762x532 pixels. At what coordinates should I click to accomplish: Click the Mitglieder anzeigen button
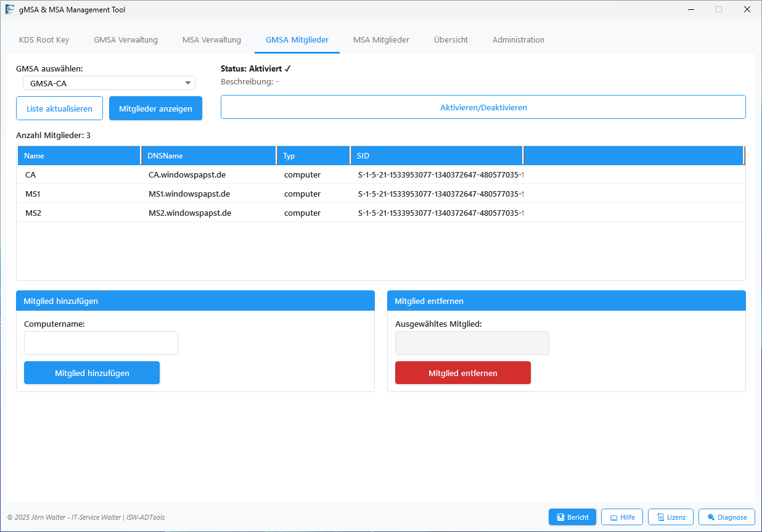pos(155,108)
